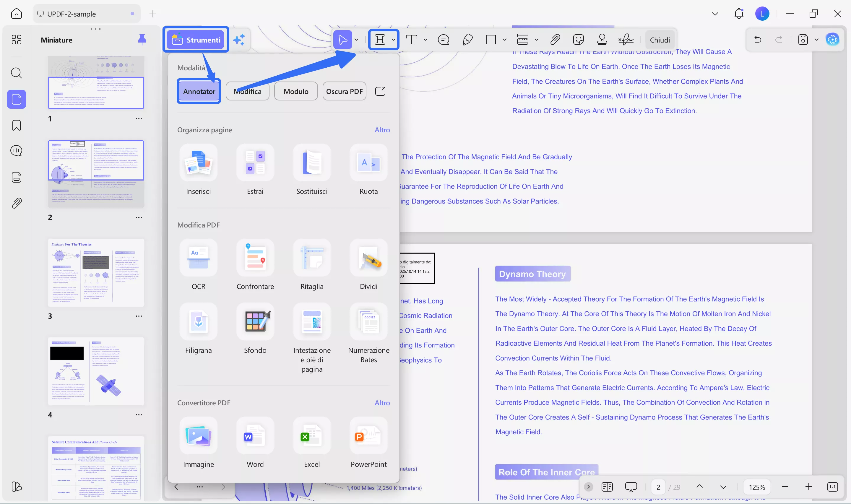Image resolution: width=851 pixels, height=504 pixels.
Task: Click Altro next to Organizza pagine
Action: [382, 130]
